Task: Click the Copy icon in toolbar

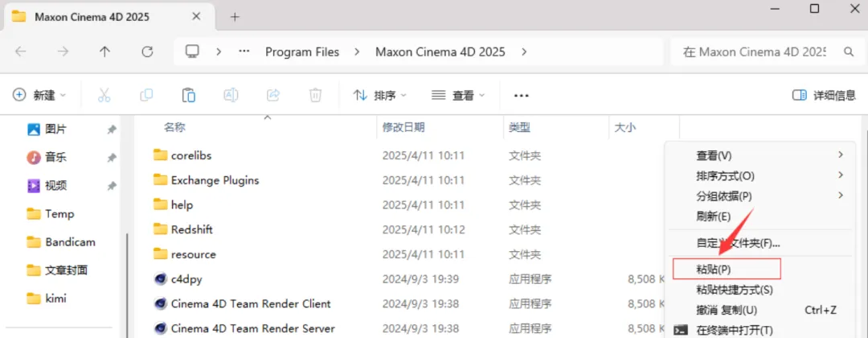Action: coord(146,95)
